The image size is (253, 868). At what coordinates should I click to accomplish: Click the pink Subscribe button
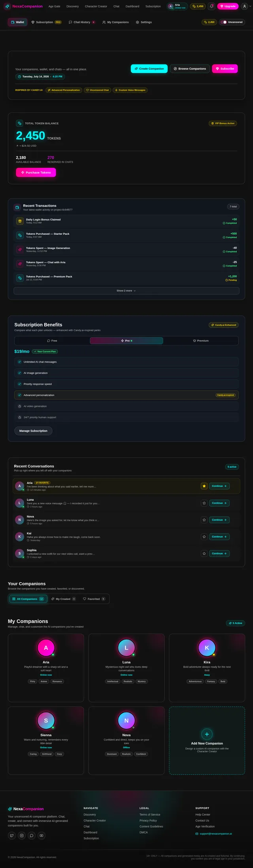225,68
